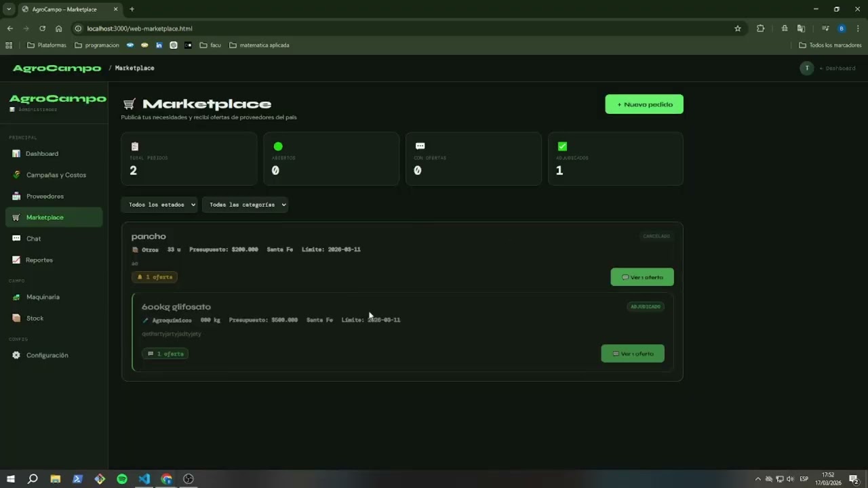This screenshot has width=868, height=488.
Task: Open Campañas y Costos in sidebar
Action: 54,175
